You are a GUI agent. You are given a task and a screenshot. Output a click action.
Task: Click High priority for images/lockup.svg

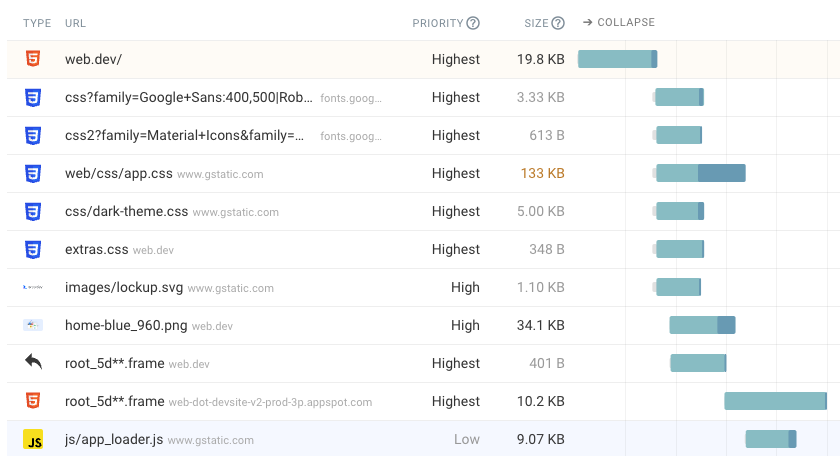coord(465,288)
